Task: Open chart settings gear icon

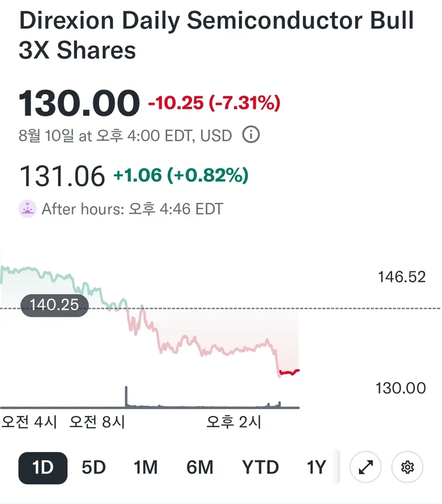Action: (407, 467)
